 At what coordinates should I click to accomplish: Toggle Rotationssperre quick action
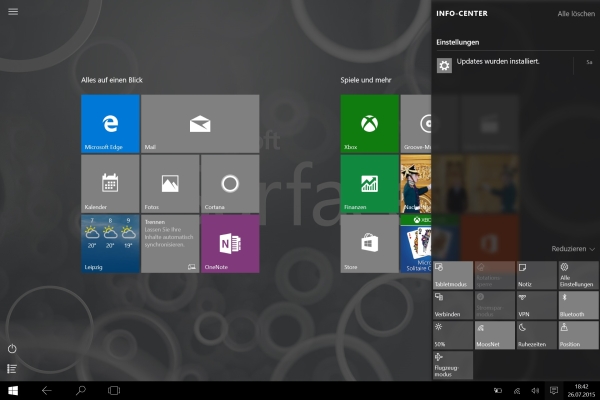coord(495,275)
